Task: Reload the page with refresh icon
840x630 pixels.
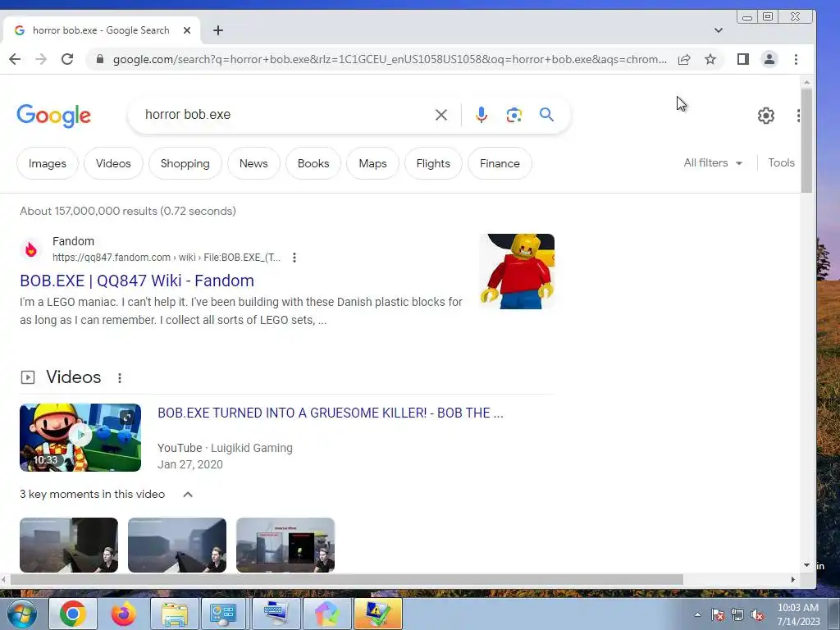Action: [x=67, y=59]
